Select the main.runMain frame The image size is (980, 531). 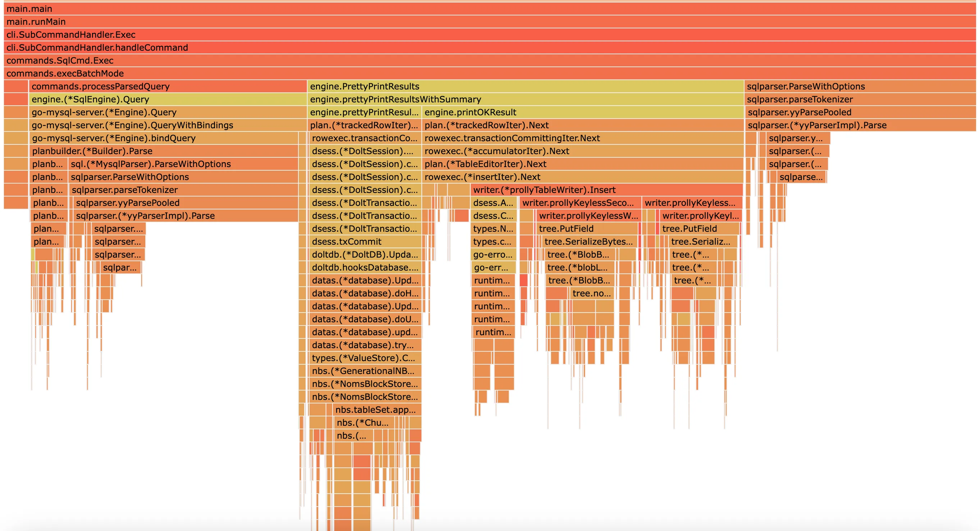tap(490, 22)
